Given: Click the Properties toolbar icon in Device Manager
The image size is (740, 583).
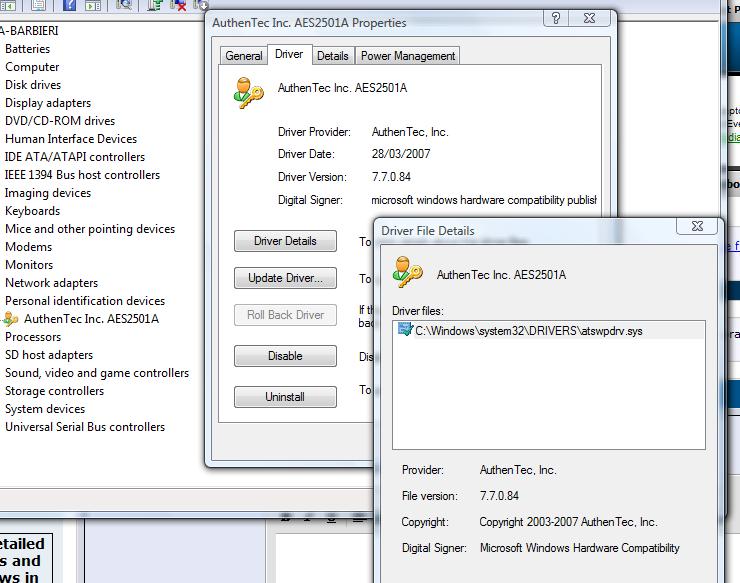Looking at the screenshot, I should (39, 5).
